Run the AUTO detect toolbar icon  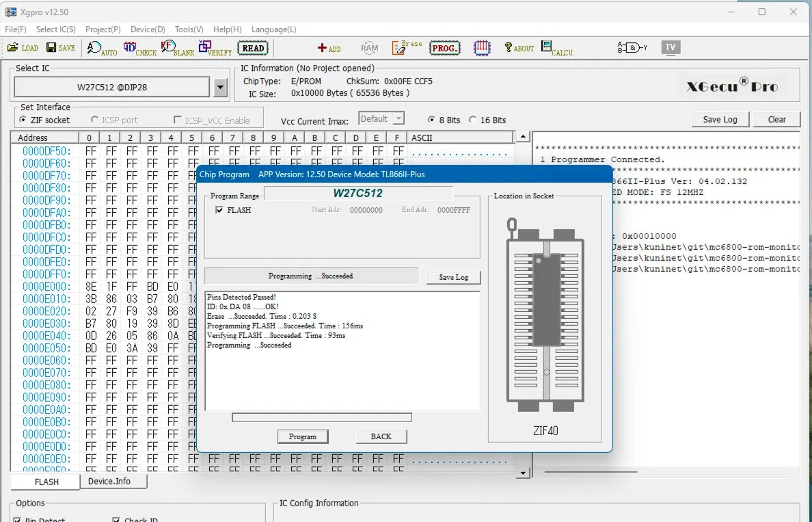pos(102,48)
